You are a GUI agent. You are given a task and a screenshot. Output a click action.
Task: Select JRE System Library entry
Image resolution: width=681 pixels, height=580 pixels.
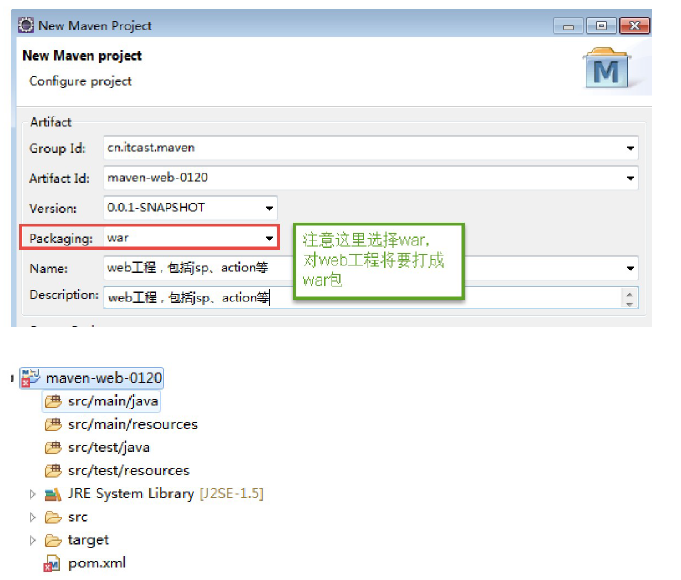coord(165,494)
